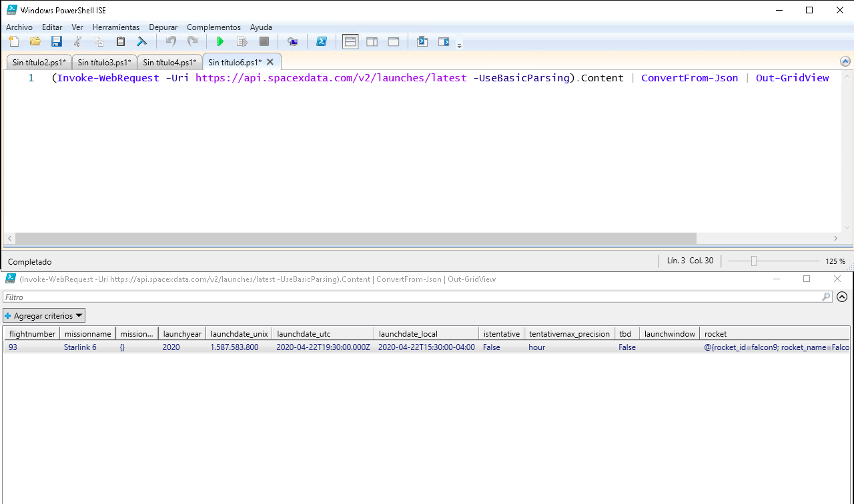Switch to the Sin título3.ps1 tab
This screenshot has height=504, width=854.
click(x=104, y=63)
